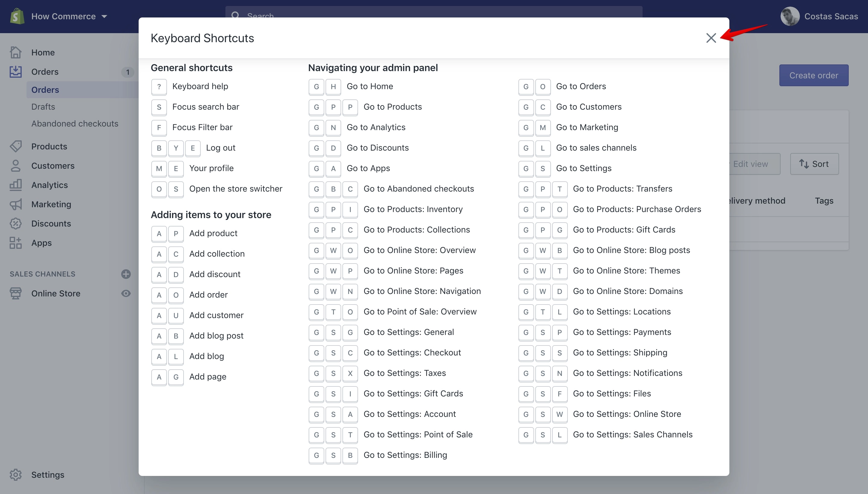Click 'Go to Orders' shortcut text
Image resolution: width=868 pixels, height=494 pixels.
(x=581, y=86)
